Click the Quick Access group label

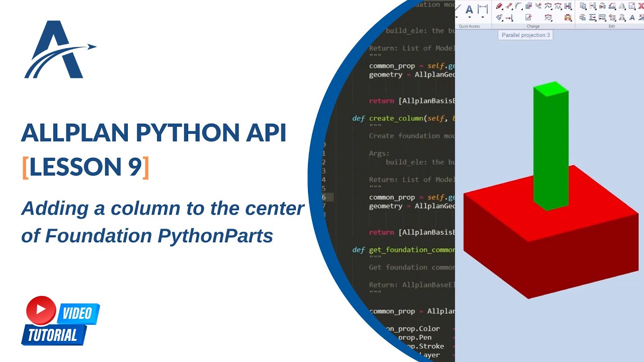click(469, 26)
